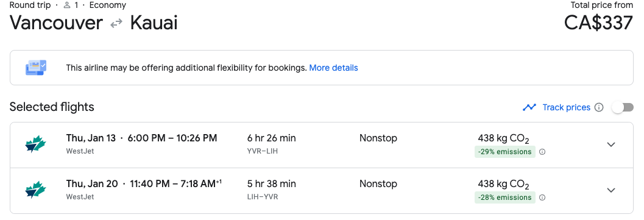Screen dimensions: 644x220
Task: Click the WestJet logo on Jan 20 flight
Action: (35, 190)
